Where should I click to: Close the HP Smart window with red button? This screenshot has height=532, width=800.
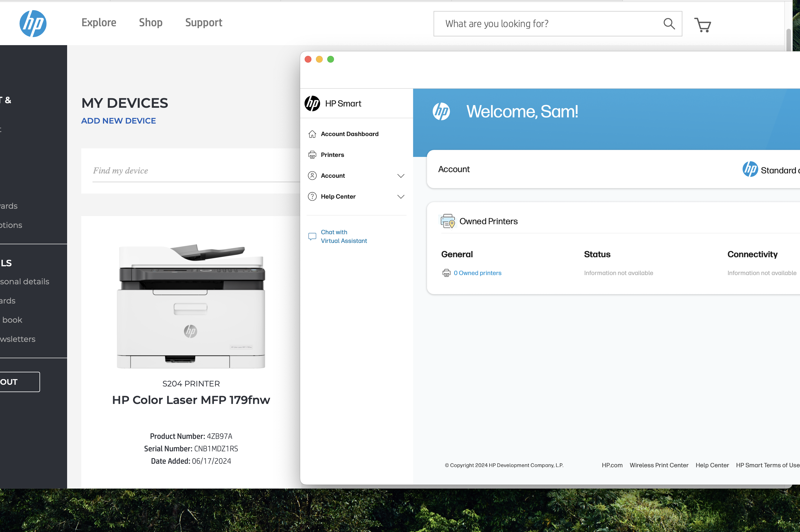click(308, 59)
